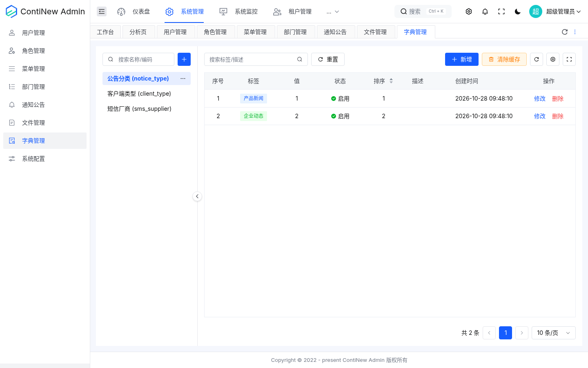Image resolution: width=588 pixels, height=368 pixels.
Task: Click the 部门管理 sidebar icon
Action: [x=12, y=87]
